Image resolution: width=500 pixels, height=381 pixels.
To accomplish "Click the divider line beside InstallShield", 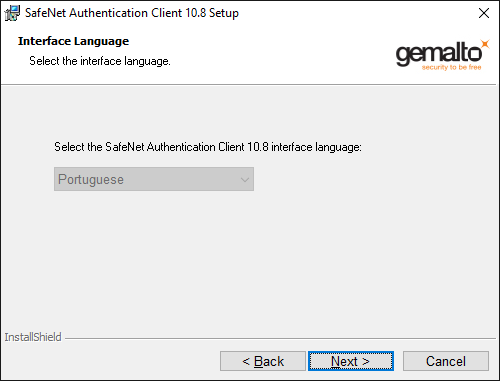I will point(280,339).
